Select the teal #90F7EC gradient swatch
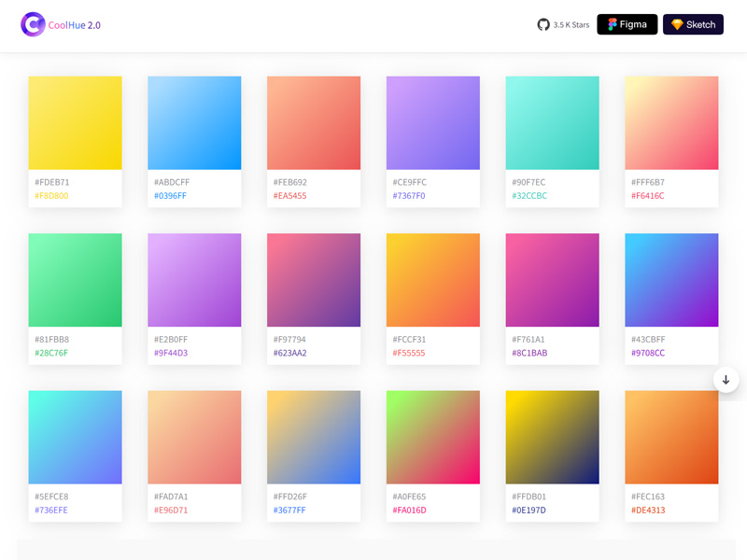The image size is (747, 560). (551, 122)
